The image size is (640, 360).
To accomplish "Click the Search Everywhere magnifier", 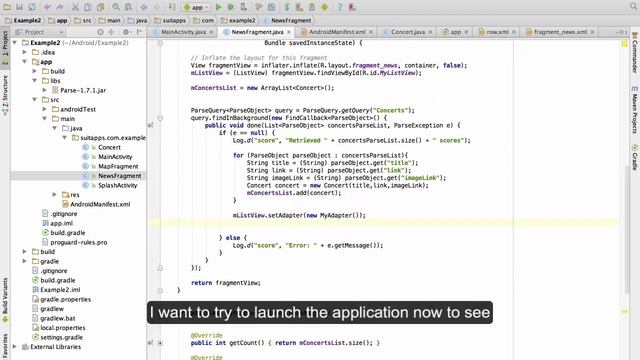I will [x=633, y=6].
